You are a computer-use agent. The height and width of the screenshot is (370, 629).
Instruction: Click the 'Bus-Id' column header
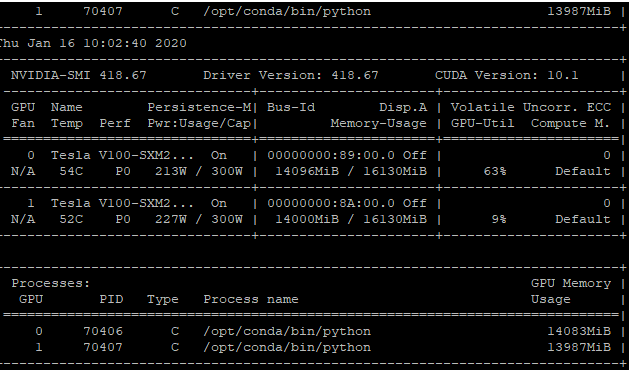coord(291,107)
